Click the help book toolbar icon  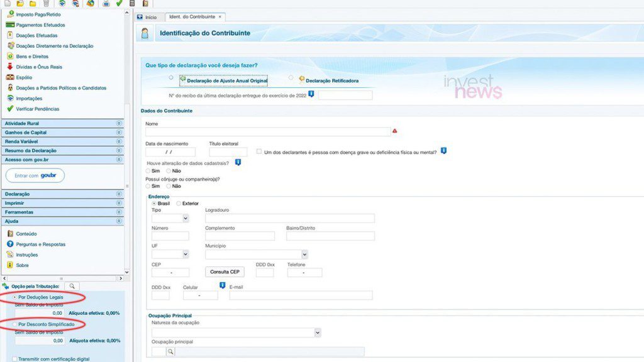(x=145, y=3)
